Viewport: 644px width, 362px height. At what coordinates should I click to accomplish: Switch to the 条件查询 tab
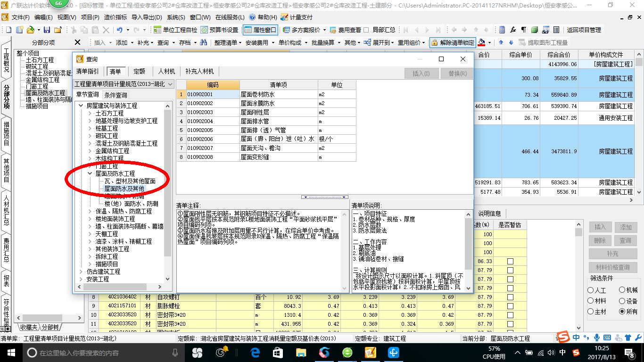pos(116,95)
